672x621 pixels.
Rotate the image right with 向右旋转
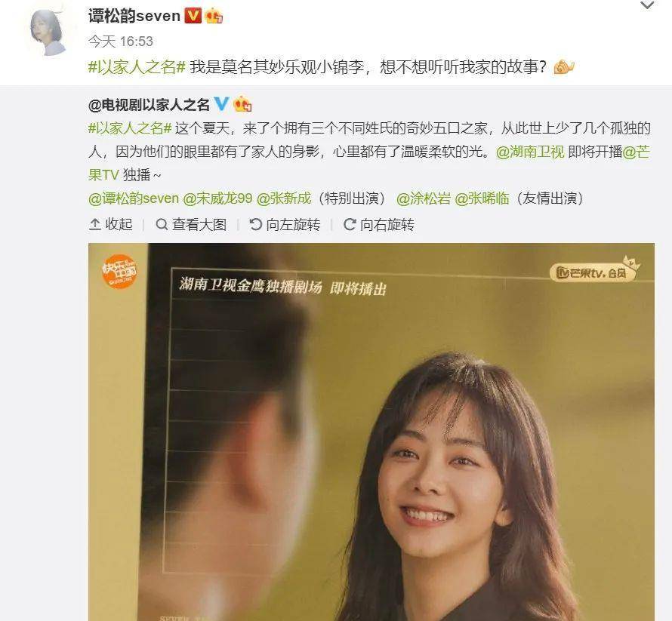coord(379,224)
